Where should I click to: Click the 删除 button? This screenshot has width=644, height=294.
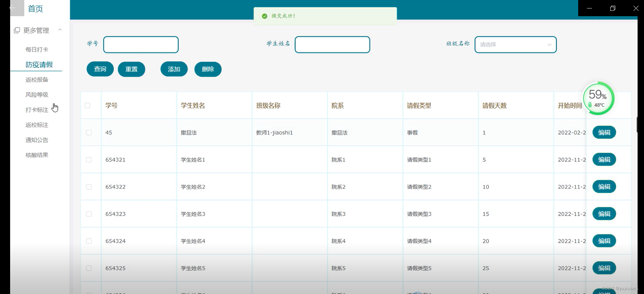click(x=208, y=69)
